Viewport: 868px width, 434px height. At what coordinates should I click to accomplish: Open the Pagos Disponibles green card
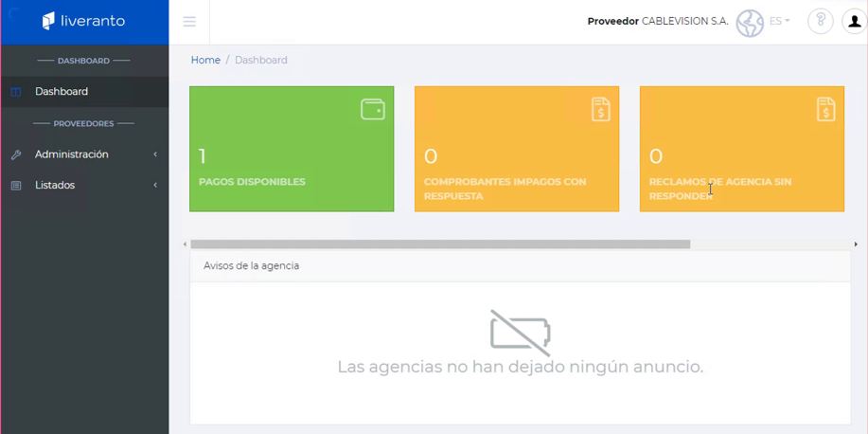coord(292,149)
